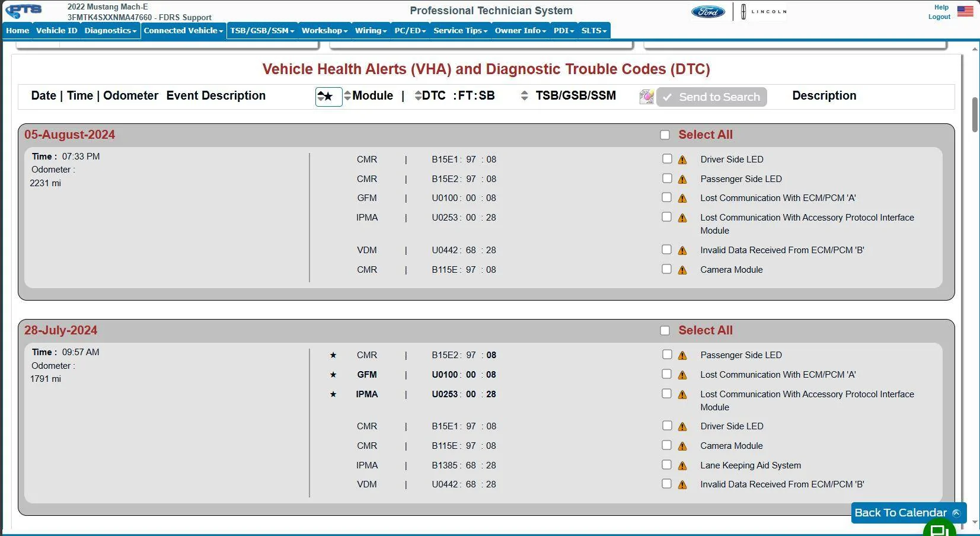Screen dimensions: 980x536
Task: Open the Help link
Action: (941, 8)
